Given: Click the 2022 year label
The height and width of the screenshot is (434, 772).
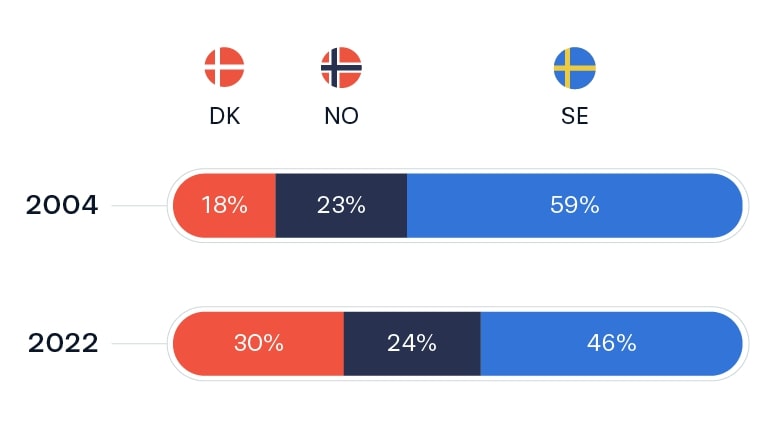Looking at the screenshot, I should (x=62, y=343).
